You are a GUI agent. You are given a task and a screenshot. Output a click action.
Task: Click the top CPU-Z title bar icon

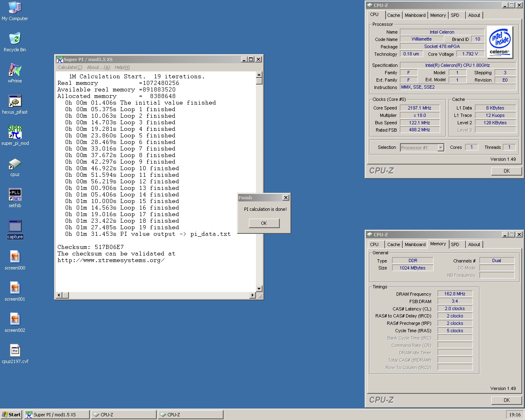tap(370, 5)
